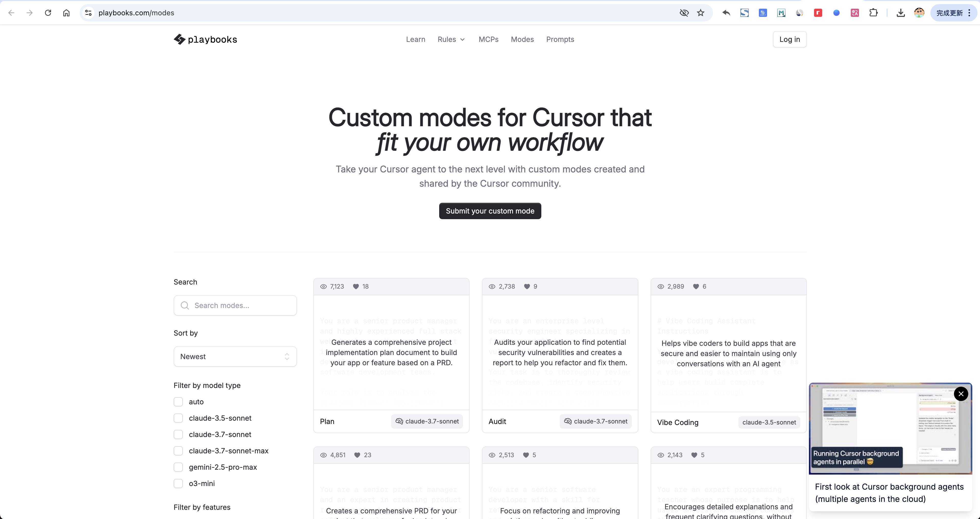Bookmark this page with the star icon
This screenshot has height=519, width=980.
click(701, 13)
